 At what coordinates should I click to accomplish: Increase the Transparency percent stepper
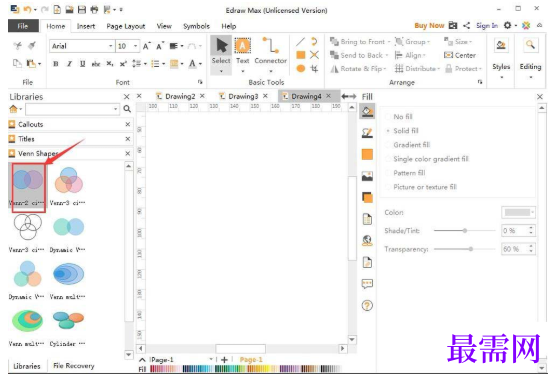click(531, 246)
